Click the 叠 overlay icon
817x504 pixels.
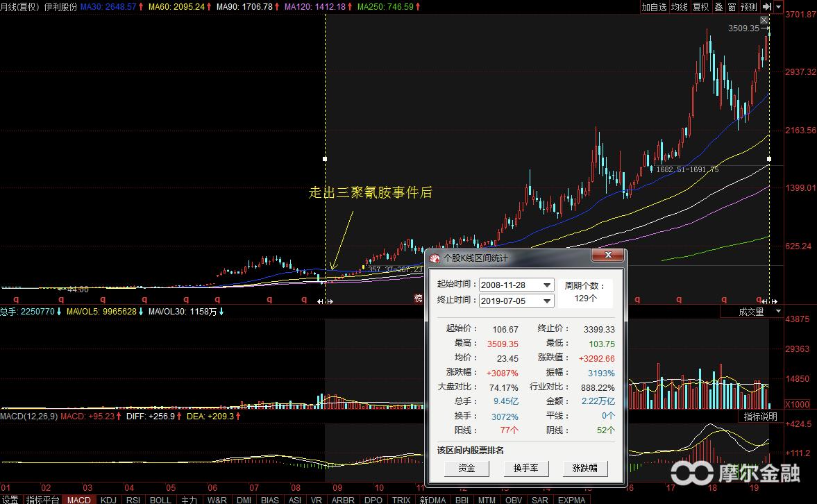coord(718,8)
